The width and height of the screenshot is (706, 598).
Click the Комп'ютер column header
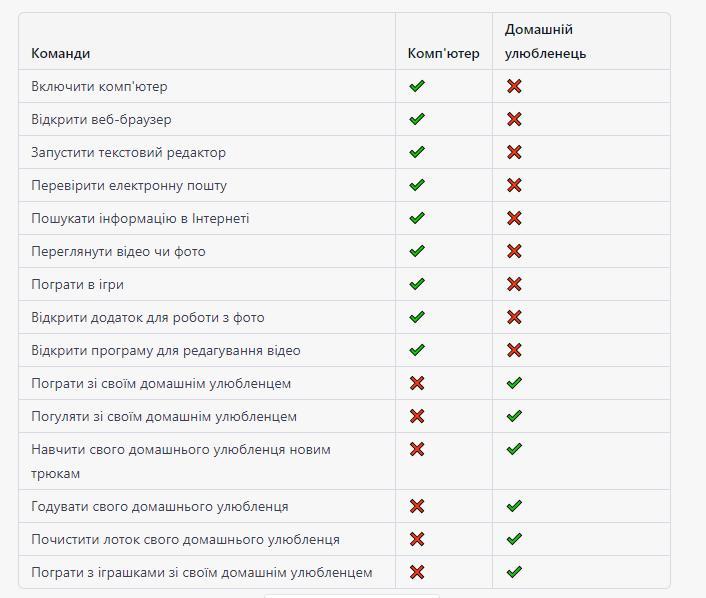pyautogui.click(x=443, y=53)
